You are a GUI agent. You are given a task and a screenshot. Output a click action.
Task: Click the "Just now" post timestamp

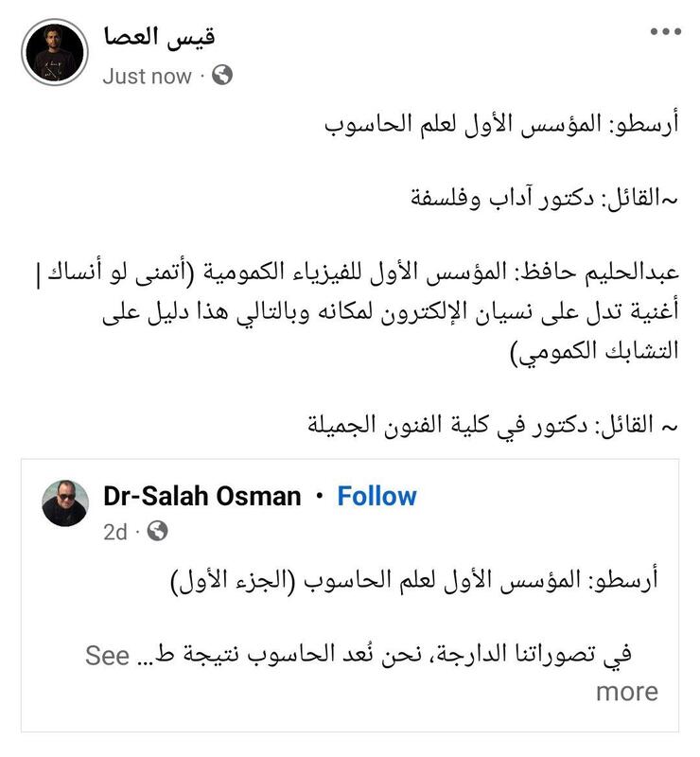147,77
